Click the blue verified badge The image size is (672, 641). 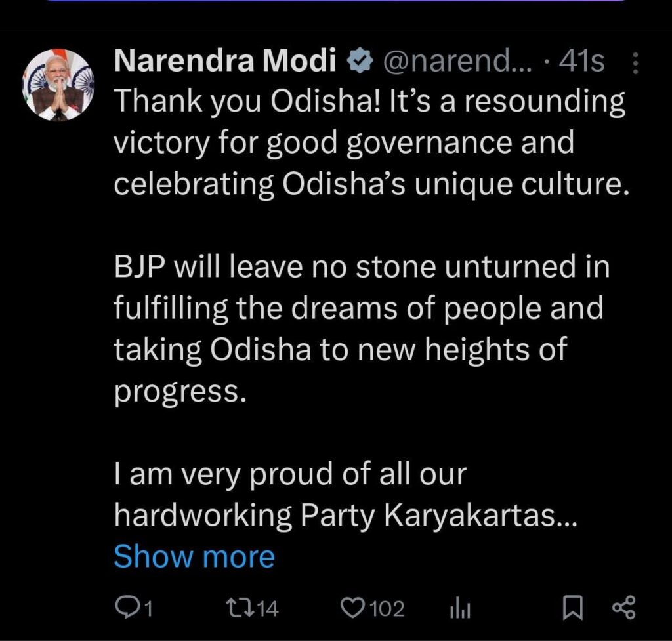pyautogui.click(x=360, y=62)
